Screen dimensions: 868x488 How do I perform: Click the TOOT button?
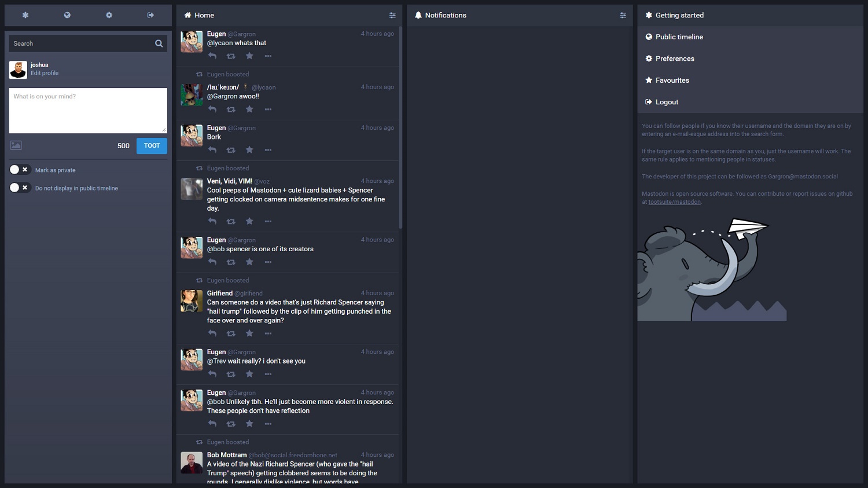click(152, 146)
